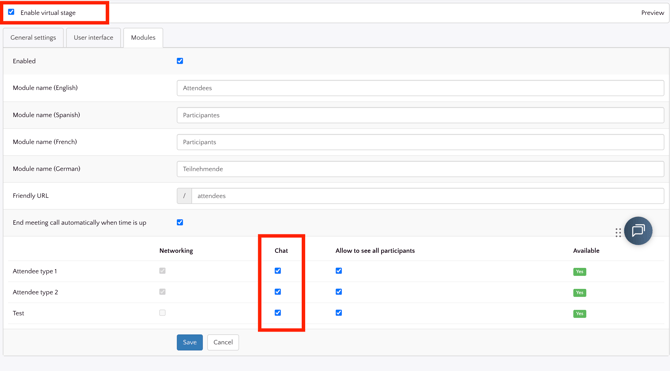670x371 pixels.
Task: Edit the Module name (German) field
Action: [420, 169]
